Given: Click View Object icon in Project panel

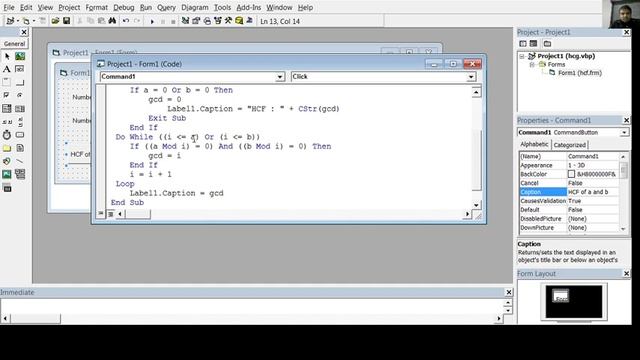Looking at the screenshot, I should 533,44.
